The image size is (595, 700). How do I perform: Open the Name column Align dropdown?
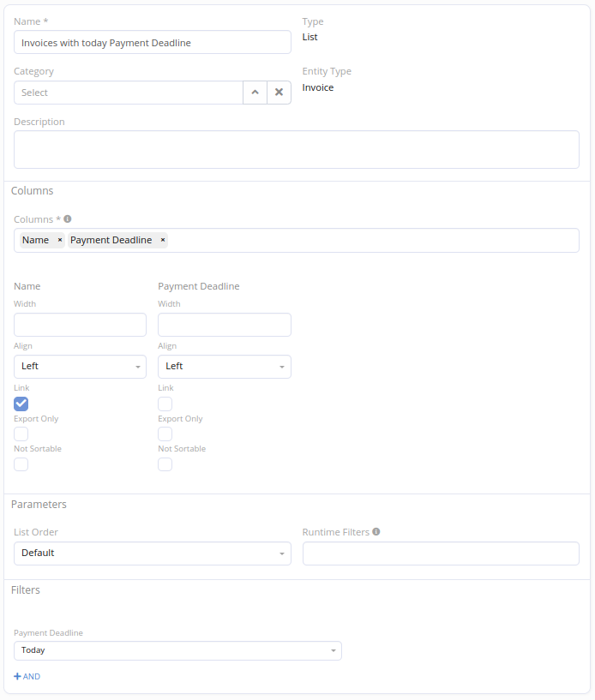(80, 367)
